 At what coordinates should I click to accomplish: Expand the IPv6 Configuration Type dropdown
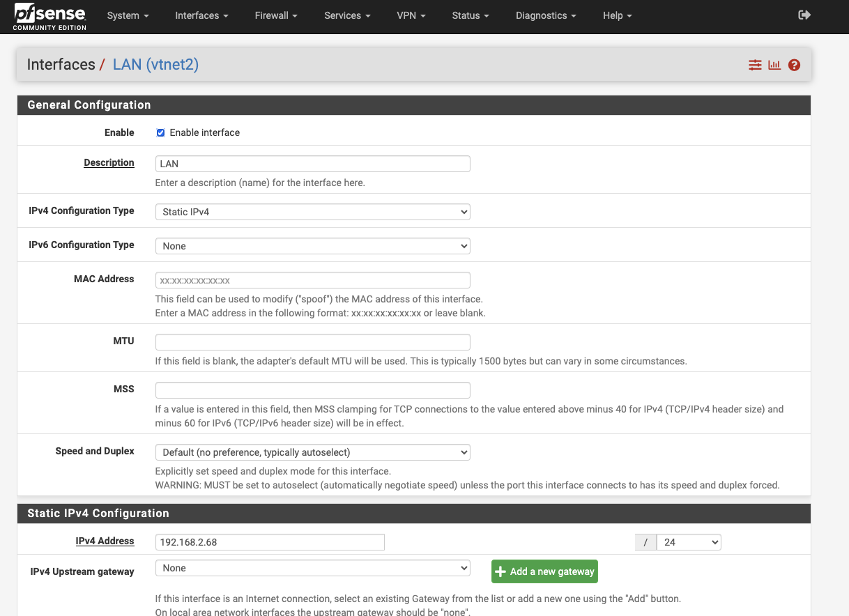point(312,246)
